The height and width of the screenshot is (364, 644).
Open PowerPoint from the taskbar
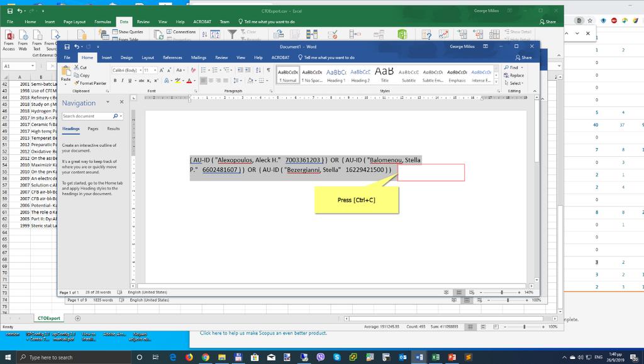click(x=452, y=357)
